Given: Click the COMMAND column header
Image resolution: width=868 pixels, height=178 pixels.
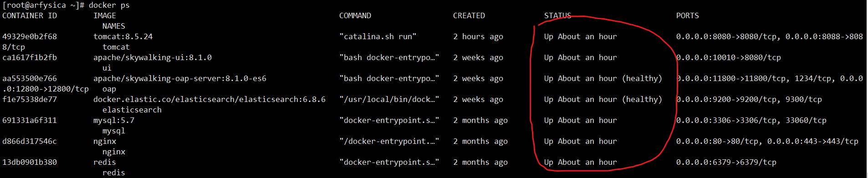Looking at the screenshot, I should coord(355,16).
